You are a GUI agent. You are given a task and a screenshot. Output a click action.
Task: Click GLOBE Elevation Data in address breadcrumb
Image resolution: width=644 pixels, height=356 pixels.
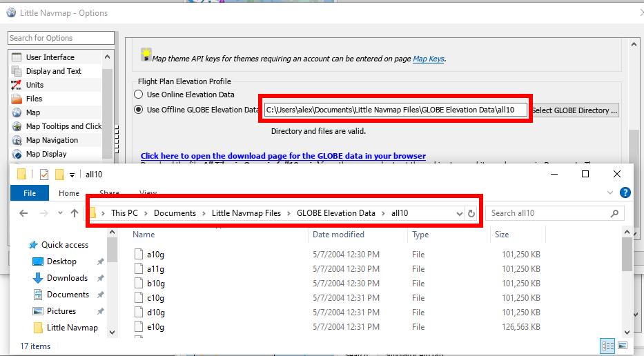pos(336,213)
